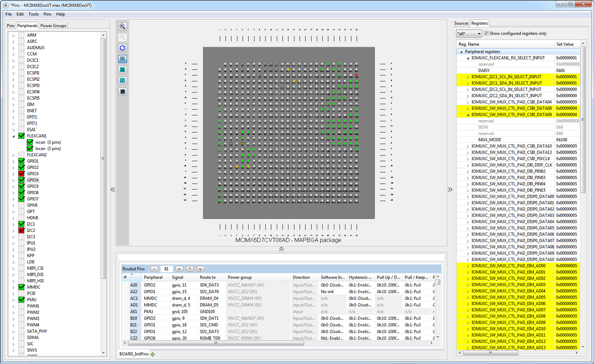Click the solid teal square view icon
594x364 pixels.
[122, 70]
